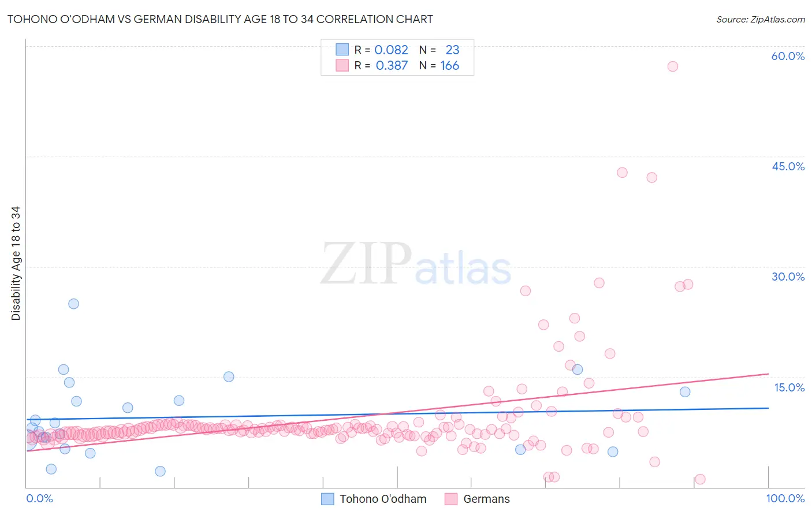Screen dimensions: 812x515
Task: Click the 0.0% x-axis label
Action: (39, 498)
